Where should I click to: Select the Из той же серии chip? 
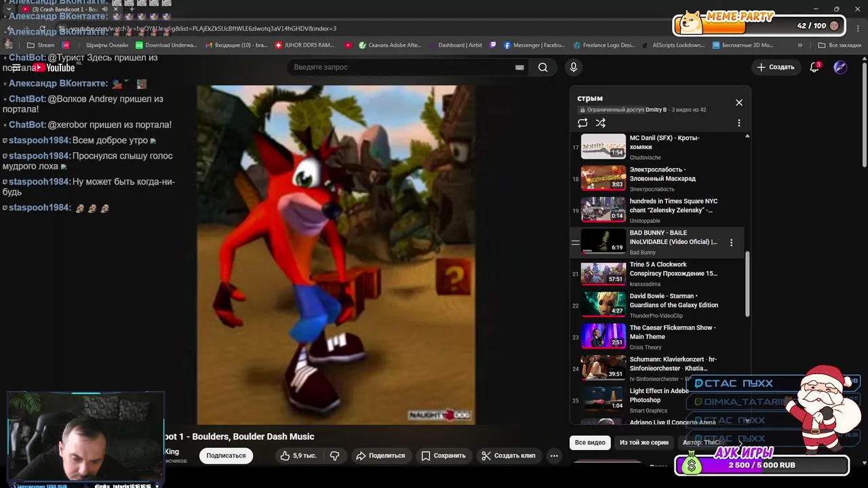tap(644, 443)
